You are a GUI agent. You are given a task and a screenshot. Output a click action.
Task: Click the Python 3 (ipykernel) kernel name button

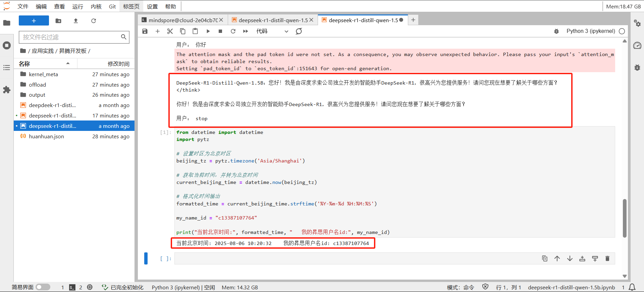click(591, 31)
